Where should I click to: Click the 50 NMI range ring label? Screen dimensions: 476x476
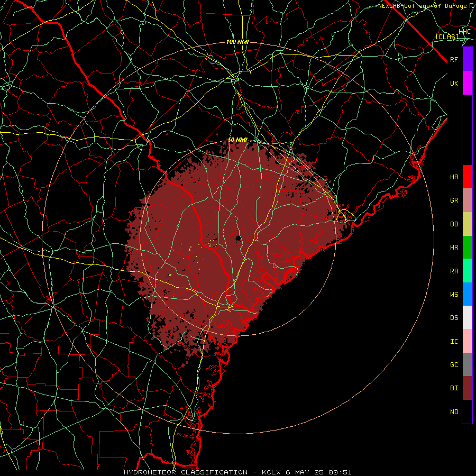(237, 140)
